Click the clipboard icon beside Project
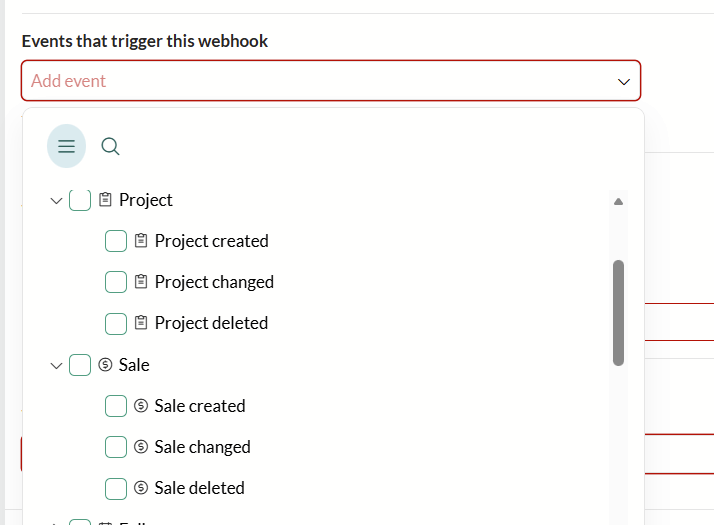Image resolution: width=714 pixels, height=525 pixels. 105,199
